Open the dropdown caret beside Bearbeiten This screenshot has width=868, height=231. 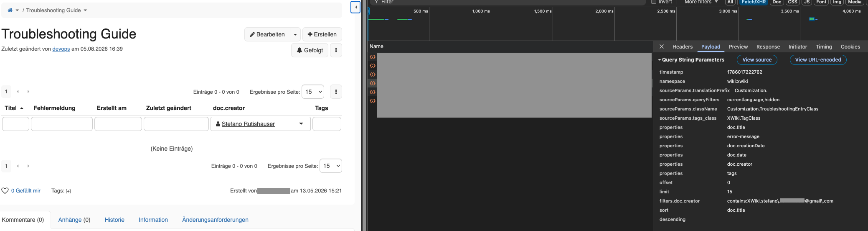tap(295, 34)
